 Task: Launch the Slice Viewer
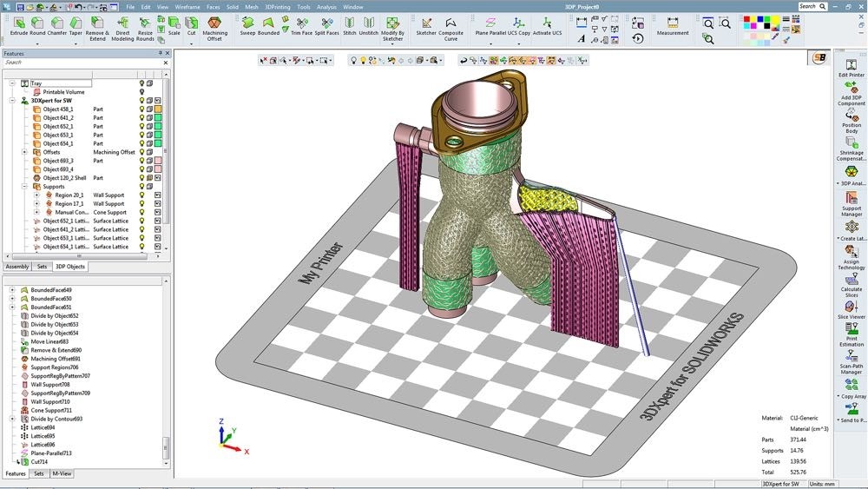click(x=852, y=308)
